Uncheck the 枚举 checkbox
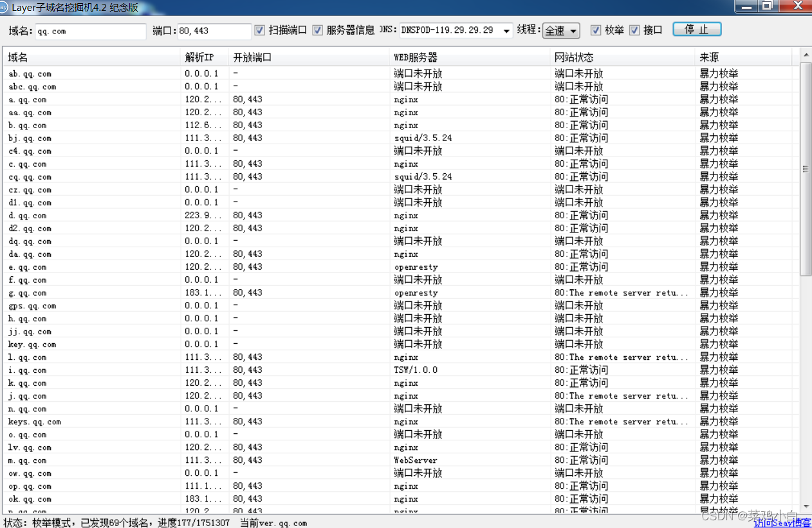This screenshot has width=812, height=528. tap(596, 30)
